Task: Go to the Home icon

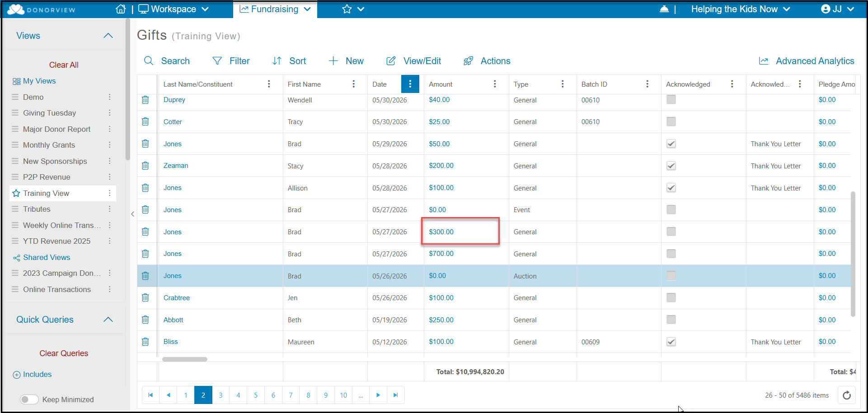Action: (x=120, y=9)
